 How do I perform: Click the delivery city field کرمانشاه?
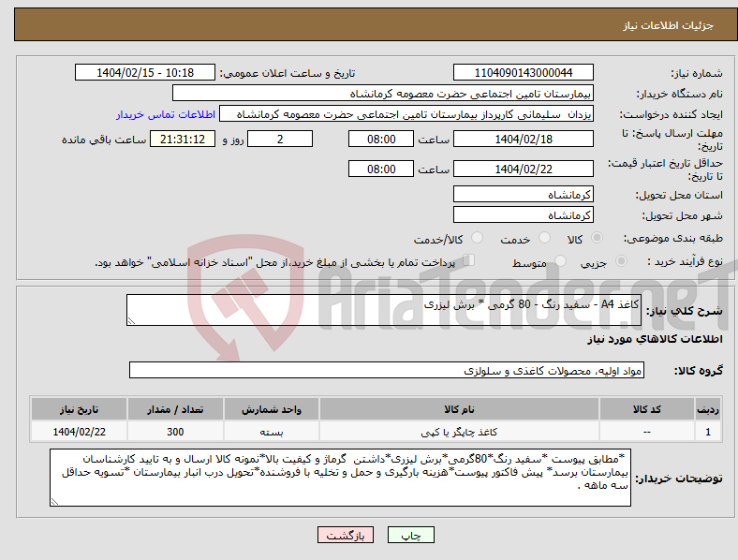(523, 214)
